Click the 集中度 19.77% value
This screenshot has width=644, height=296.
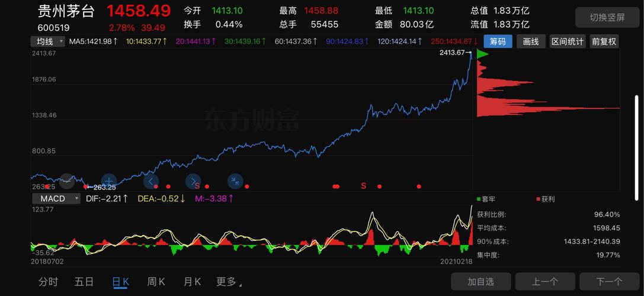pyautogui.click(x=608, y=255)
